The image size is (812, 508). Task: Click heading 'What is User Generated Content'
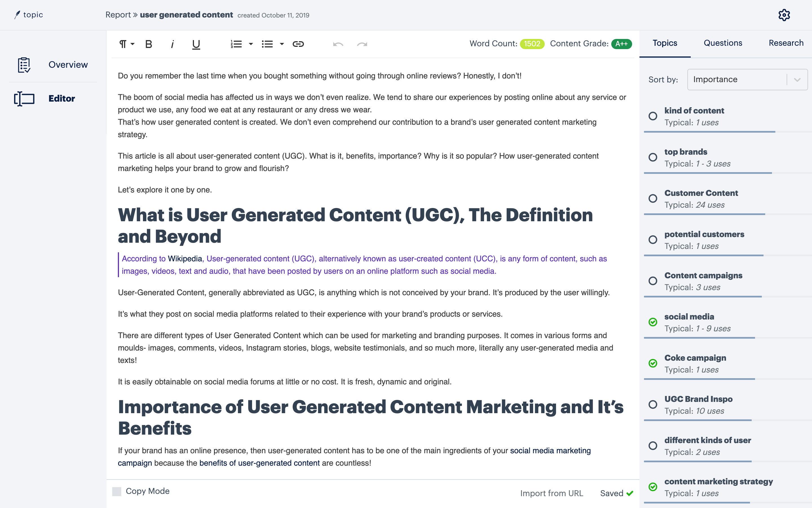[355, 225]
